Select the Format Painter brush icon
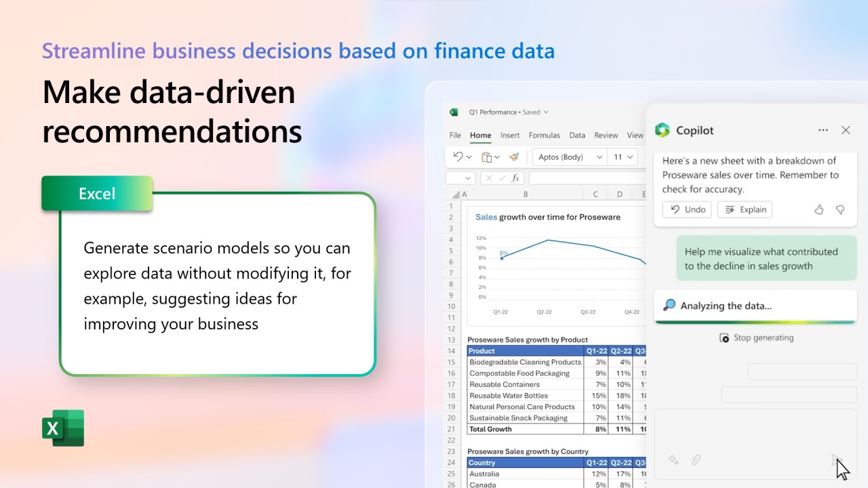This screenshot has height=488, width=868. [514, 157]
